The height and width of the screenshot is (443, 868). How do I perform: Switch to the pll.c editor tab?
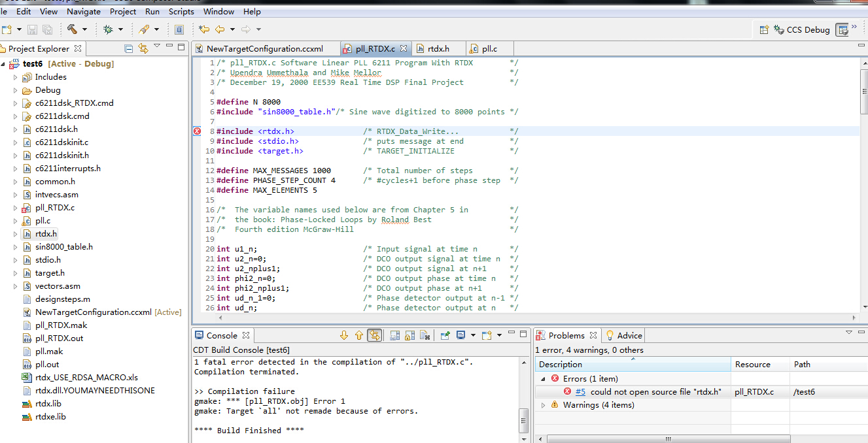pos(489,48)
